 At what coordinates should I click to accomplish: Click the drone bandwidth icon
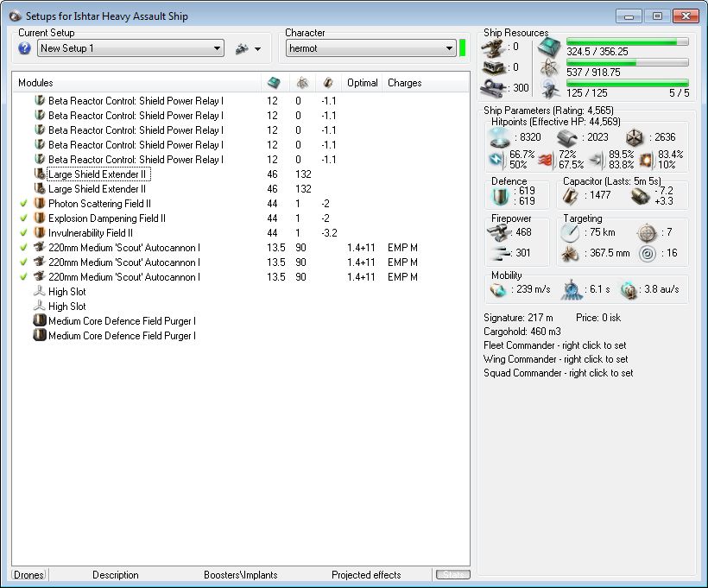(550, 88)
